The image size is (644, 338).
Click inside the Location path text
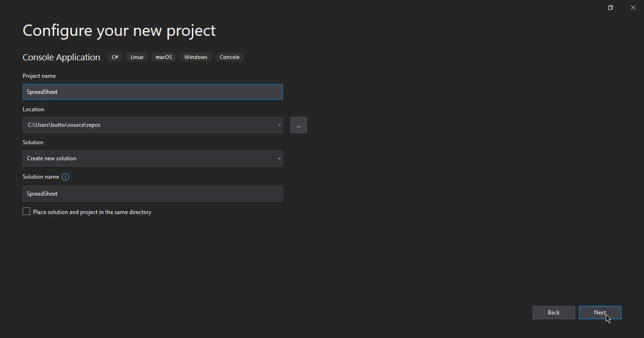point(141,125)
